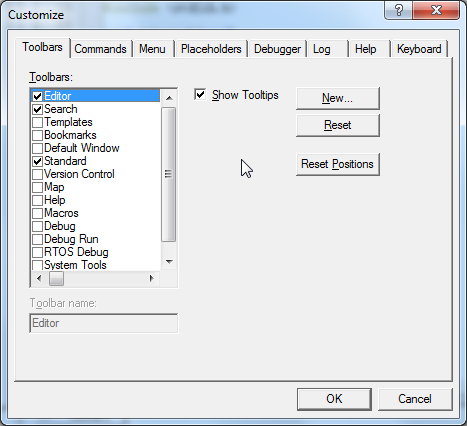Switch to the Placeholders tab
Viewport: 467px width, 426px height.
point(211,49)
